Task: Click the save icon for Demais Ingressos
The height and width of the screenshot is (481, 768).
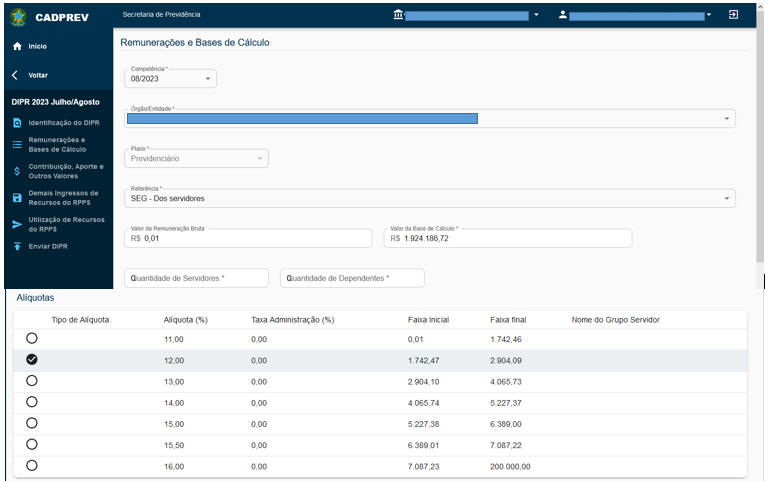Action: [x=17, y=198]
